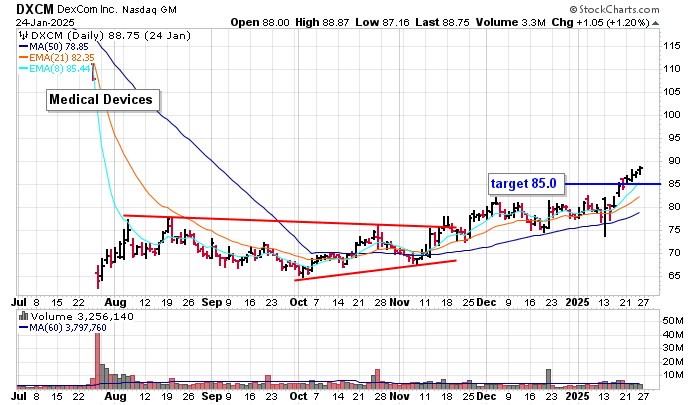Screen dimensions: 700x405
Task: Select the MA(50) 78.85 legend entry
Action: coord(54,47)
